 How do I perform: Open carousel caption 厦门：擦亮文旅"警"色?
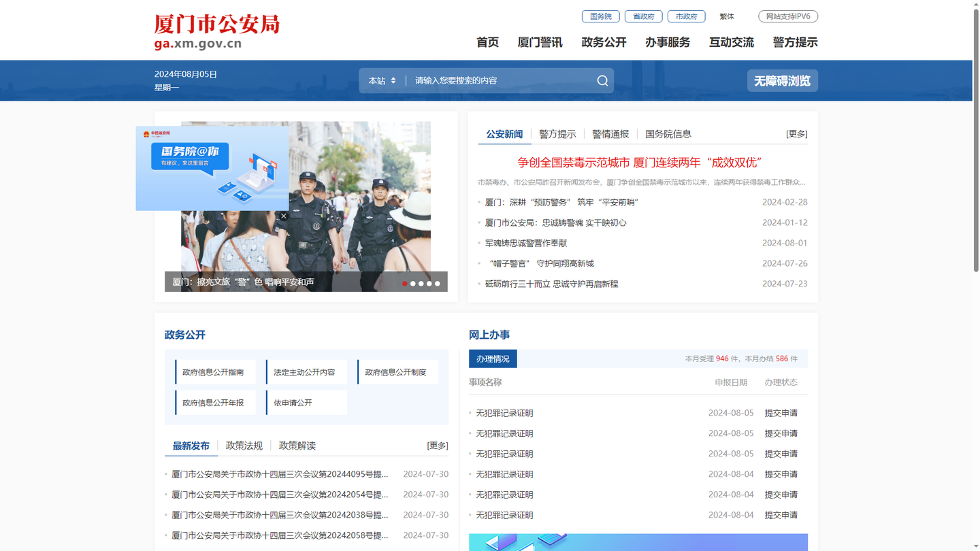pos(243,282)
